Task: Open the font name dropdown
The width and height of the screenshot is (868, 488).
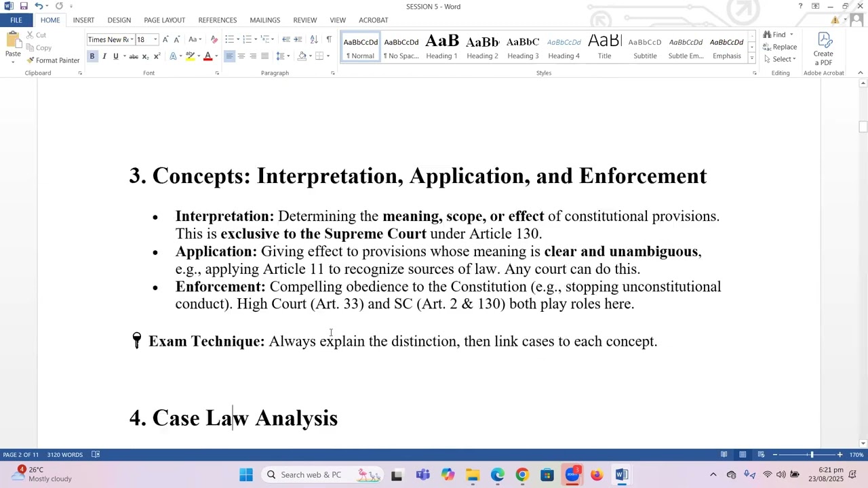Action: click(132, 40)
